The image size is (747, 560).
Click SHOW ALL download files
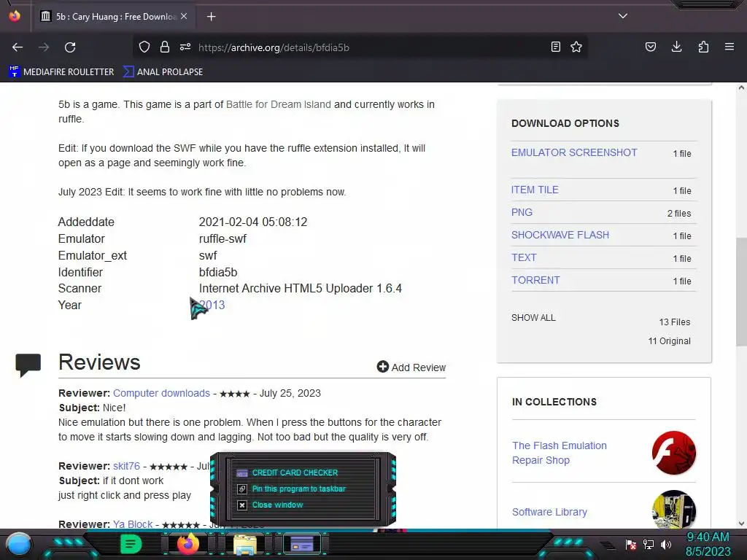coord(533,318)
